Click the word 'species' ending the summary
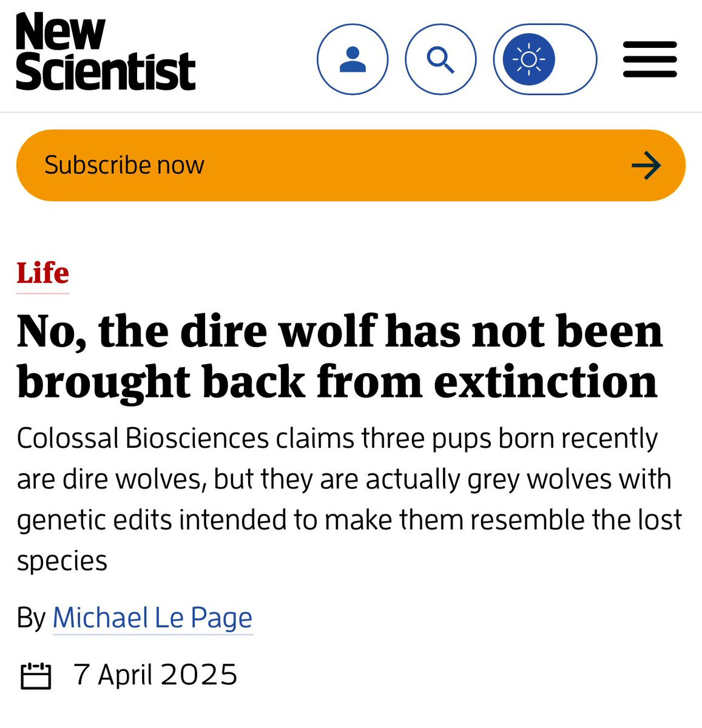This screenshot has height=728, width=702. [62, 562]
